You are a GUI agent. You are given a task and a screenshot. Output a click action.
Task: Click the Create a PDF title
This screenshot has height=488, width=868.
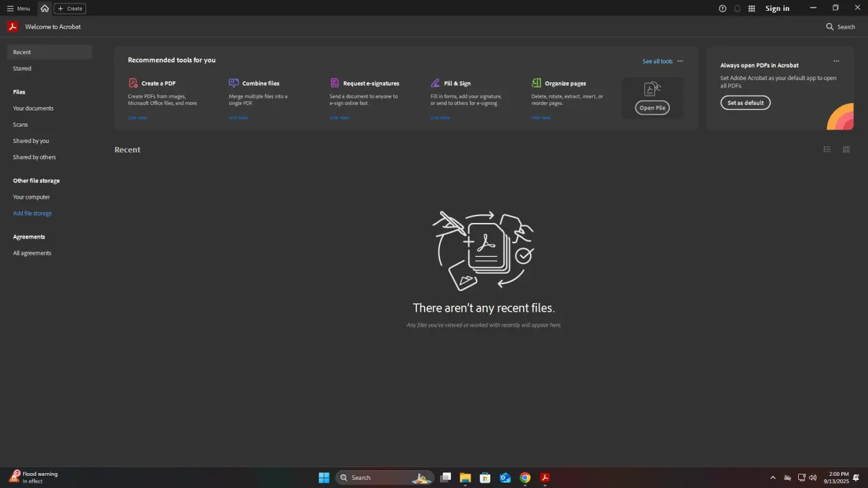[159, 83]
